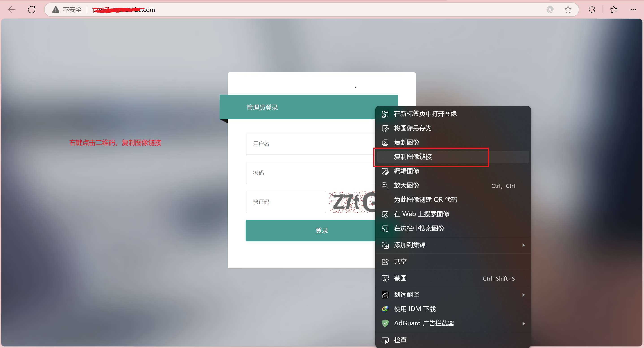This screenshot has height=348, width=644.
Task: Click the not-secure warning triangle icon
Action: pyautogui.click(x=56, y=10)
